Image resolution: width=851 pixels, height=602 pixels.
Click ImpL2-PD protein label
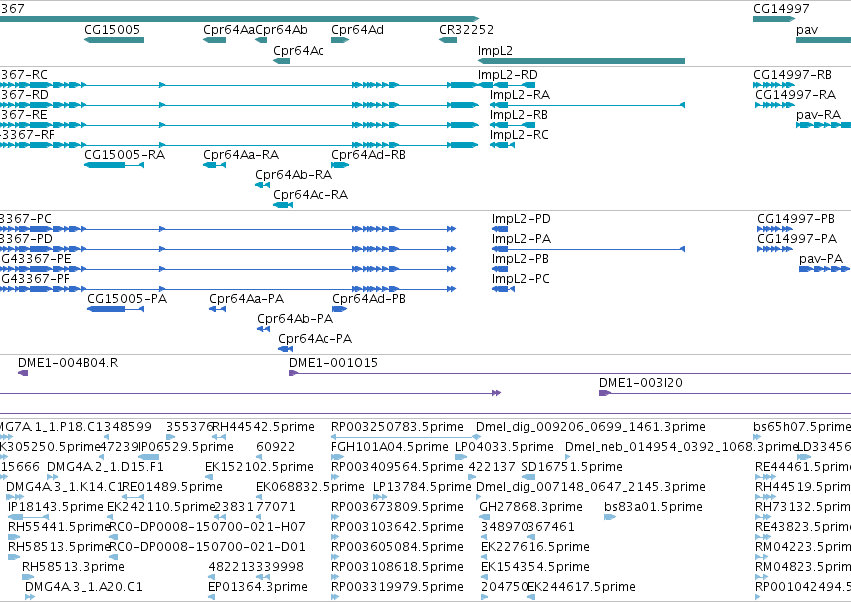coord(521,219)
